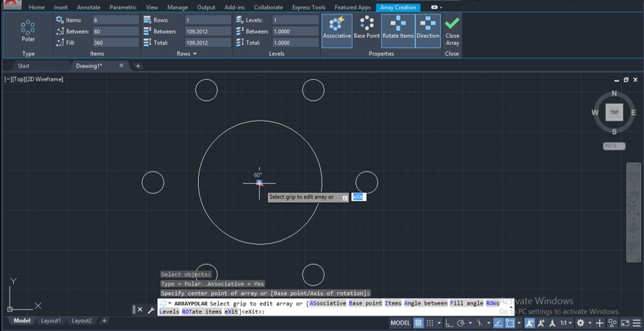The height and width of the screenshot is (331, 644).
Task: Click the Angle between command option
Action: tap(425, 303)
